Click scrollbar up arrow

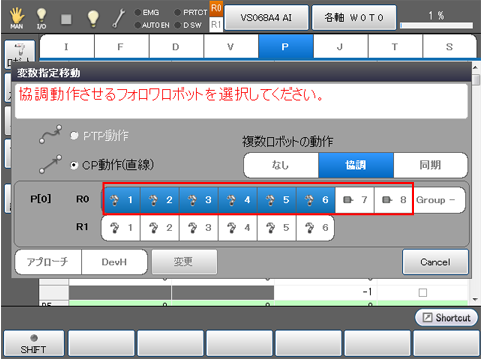click(476, 68)
